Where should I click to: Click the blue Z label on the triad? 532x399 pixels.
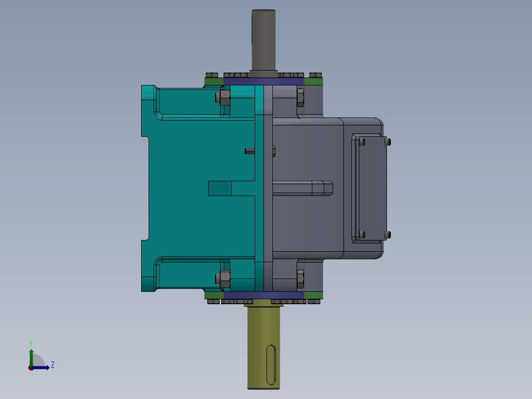(x=52, y=365)
